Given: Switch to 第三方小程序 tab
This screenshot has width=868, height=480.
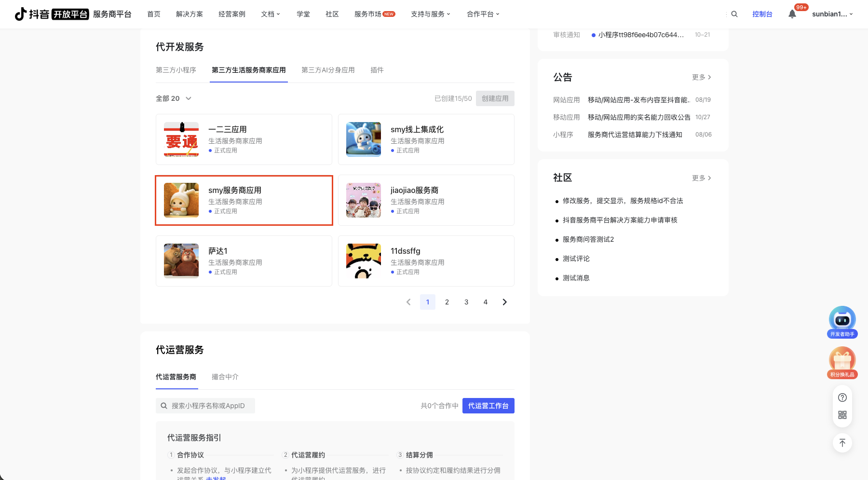Looking at the screenshot, I should (176, 70).
